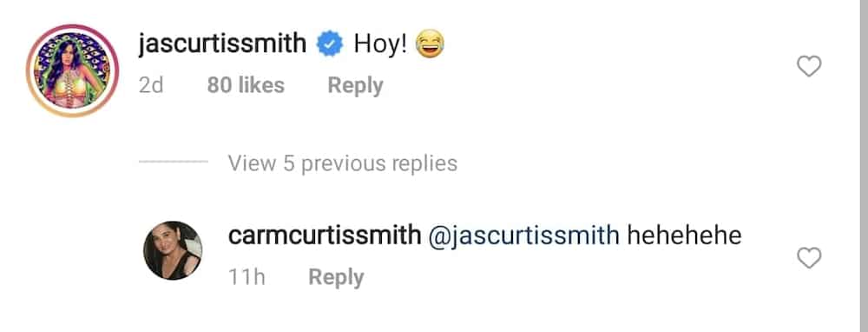Open carmcurtissmith's round profile photo
Image resolution: width=868 pixels, height=332 pixels.
click(x=173, y=250)
